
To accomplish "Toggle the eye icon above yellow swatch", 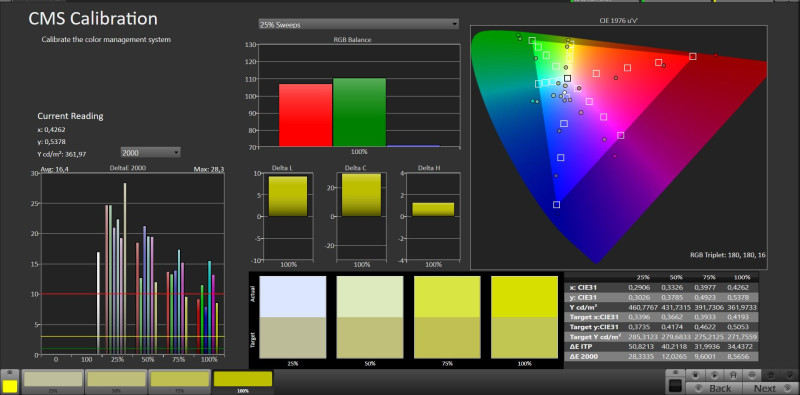I will pyautogui.click(x=11, y=374).
